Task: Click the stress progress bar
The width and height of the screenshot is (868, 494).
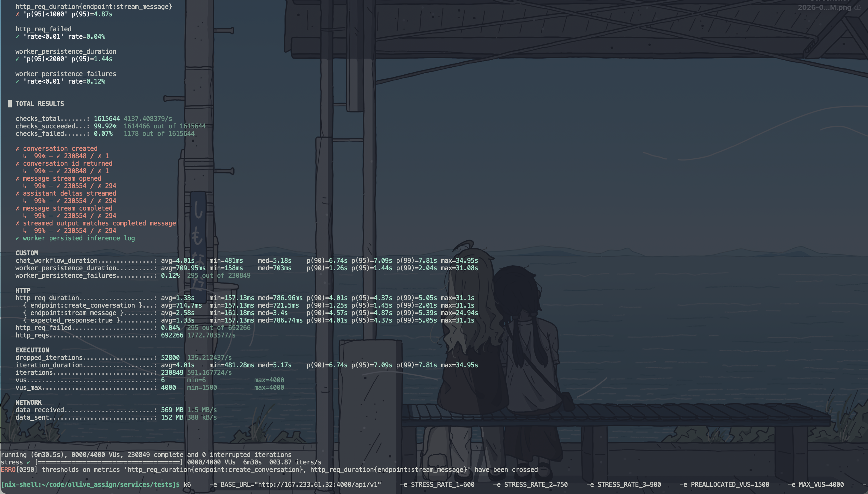Action: (109, 462)
